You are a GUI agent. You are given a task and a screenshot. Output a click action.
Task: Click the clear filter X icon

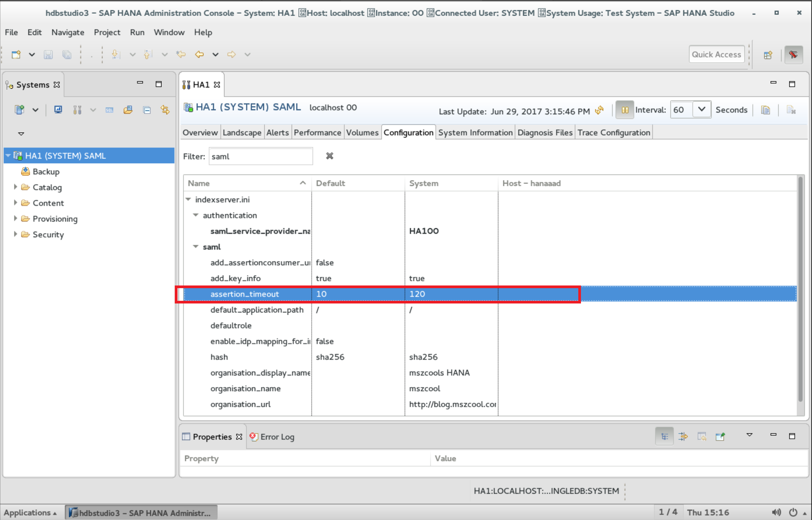pos(329,156)
